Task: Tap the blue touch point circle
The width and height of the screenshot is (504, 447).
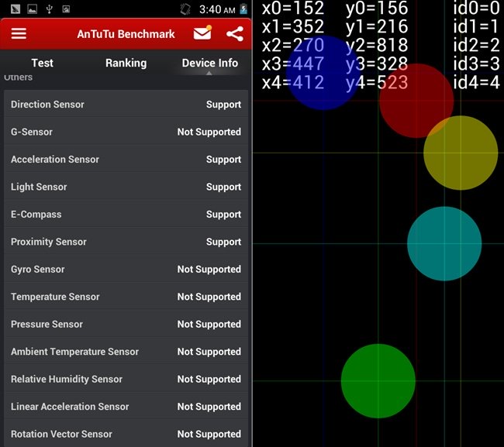Action: tap(323, 72)
